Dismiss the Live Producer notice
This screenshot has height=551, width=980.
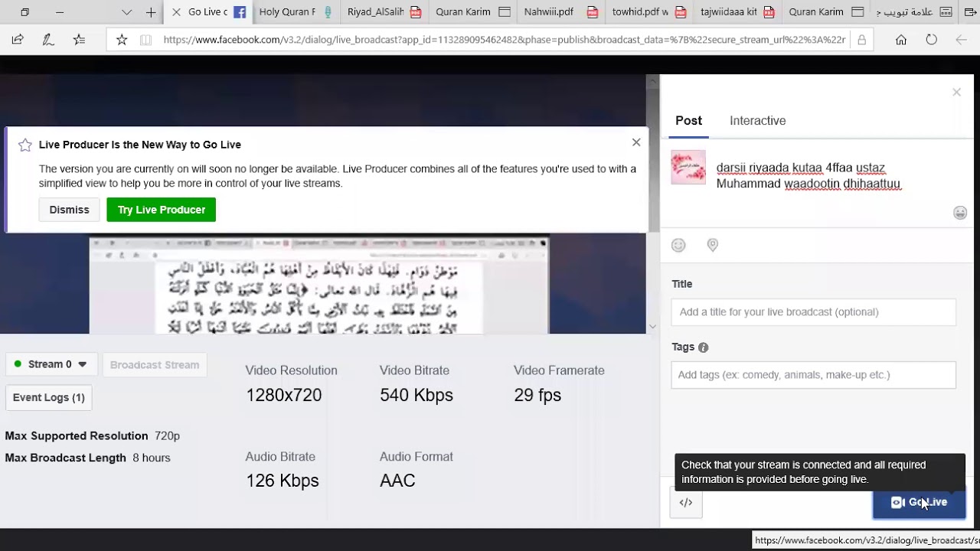click(70, 210)
